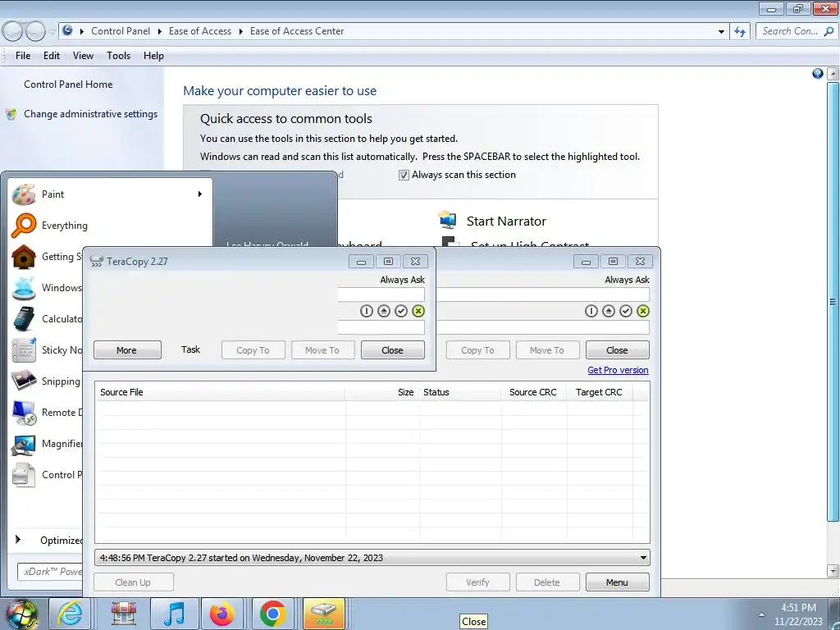Viewport: 840px width, 630px height.
Task: Click Control Panel Home link
Action: [x=68, y=84]
